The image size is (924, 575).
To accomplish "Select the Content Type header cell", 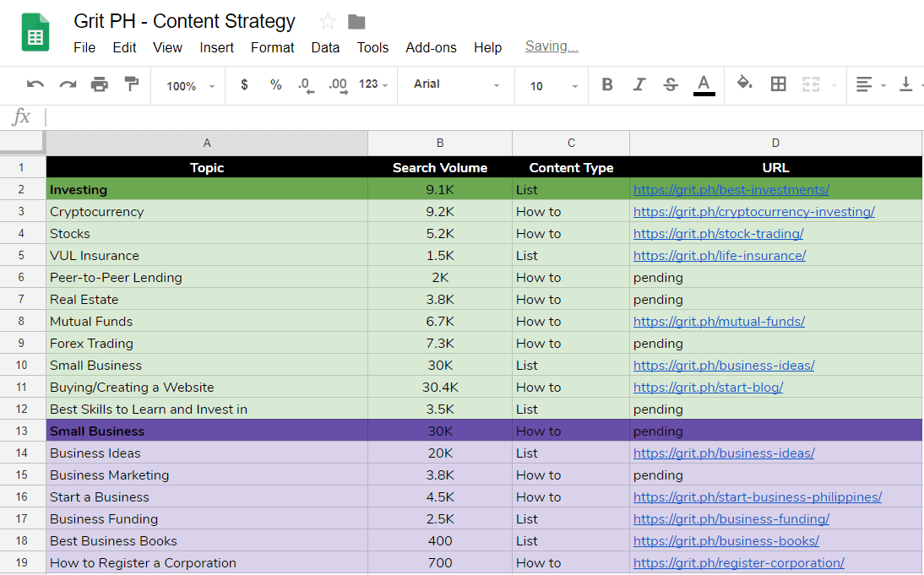I will (x=571, y=168).
